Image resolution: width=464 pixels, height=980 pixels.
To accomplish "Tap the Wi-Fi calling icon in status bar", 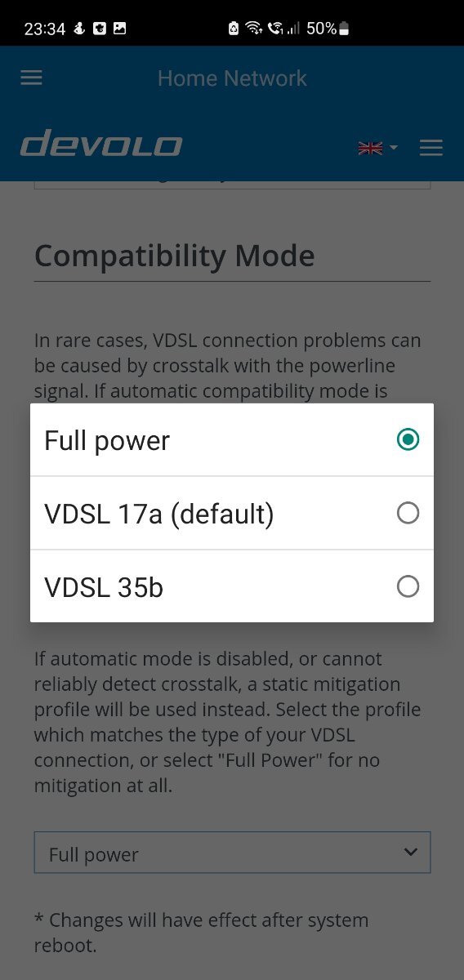I will coord(275,29).
